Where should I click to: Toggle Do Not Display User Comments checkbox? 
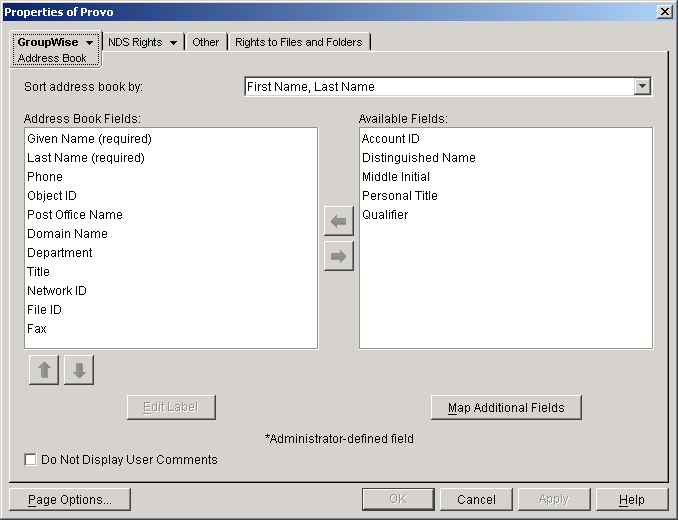point(30,459)
